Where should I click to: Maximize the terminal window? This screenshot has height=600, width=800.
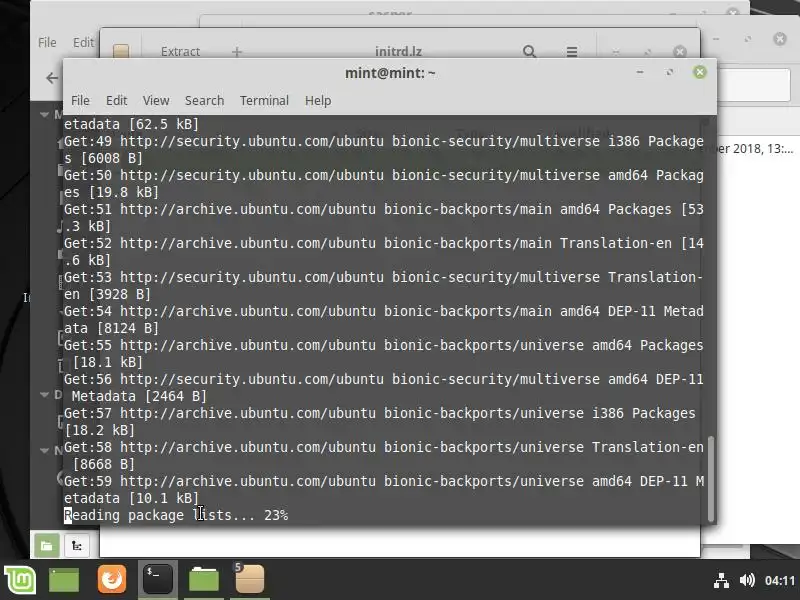pos(669,72)
